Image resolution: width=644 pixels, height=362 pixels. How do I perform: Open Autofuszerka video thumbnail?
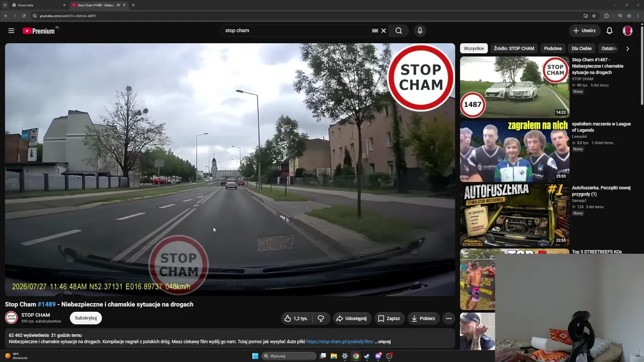pyautogui.click(x=514, y=215)
